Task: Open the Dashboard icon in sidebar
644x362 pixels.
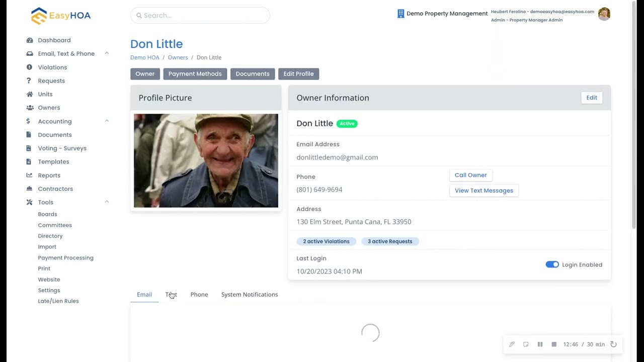Action: point(30,40)
